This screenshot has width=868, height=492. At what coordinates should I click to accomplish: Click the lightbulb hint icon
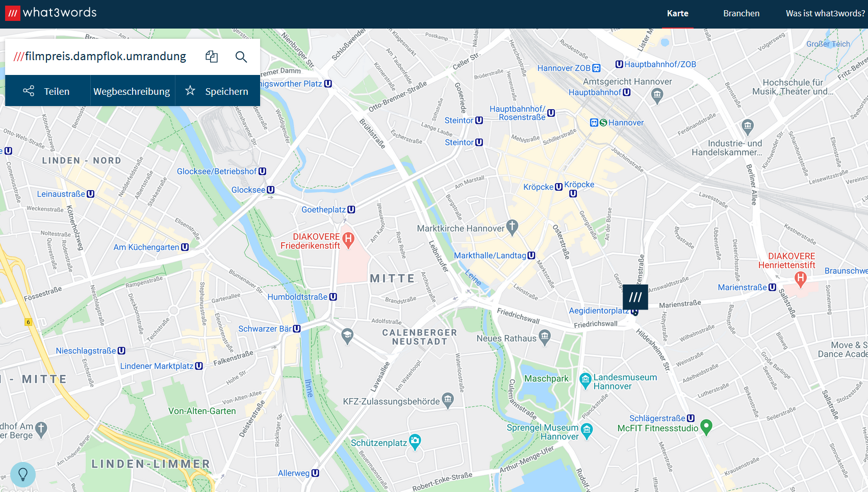23,475
